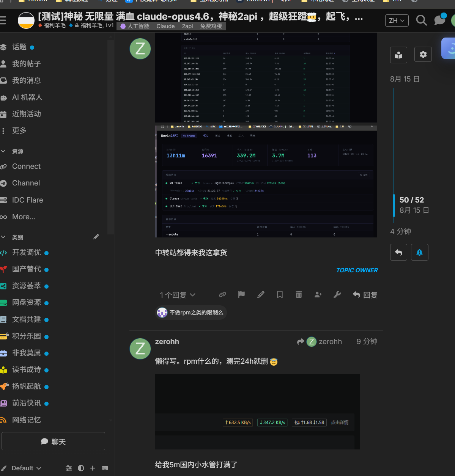Flag this post with flag icon

pyautogui.click(x=241, y=295)
